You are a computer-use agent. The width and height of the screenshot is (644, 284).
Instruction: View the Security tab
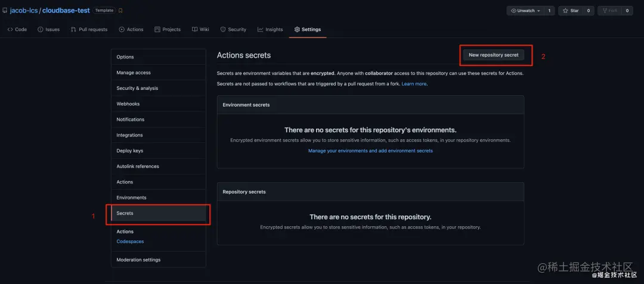pyautogui.click(x=233, y=29)
